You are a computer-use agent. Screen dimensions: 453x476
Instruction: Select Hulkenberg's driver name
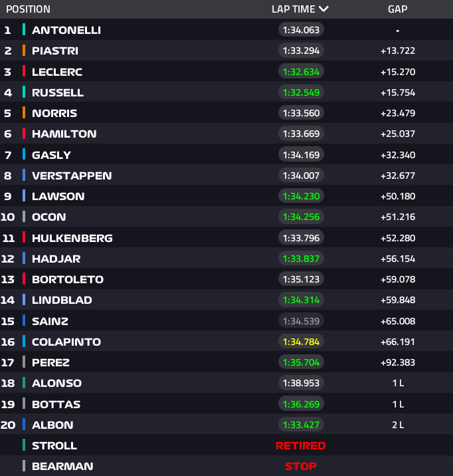pyautogui.click(x=72, y=238)
